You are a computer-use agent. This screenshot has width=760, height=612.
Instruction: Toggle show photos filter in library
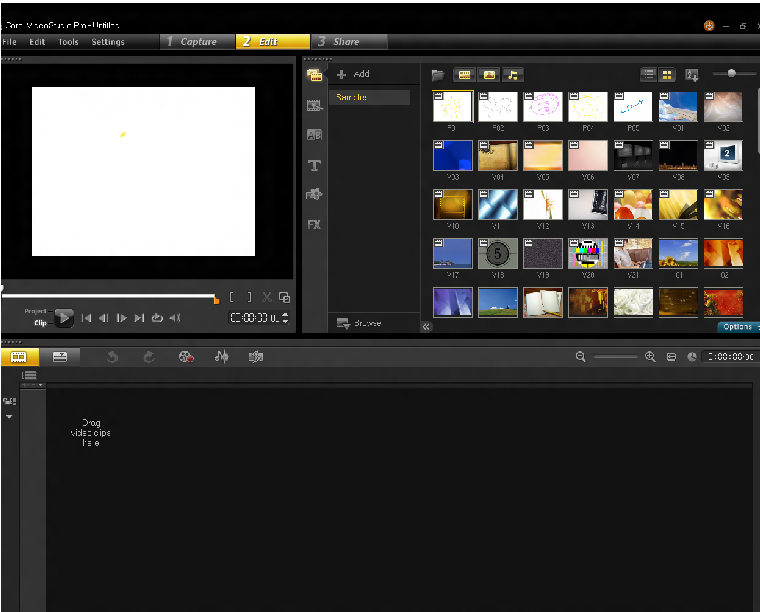point(489,75)
